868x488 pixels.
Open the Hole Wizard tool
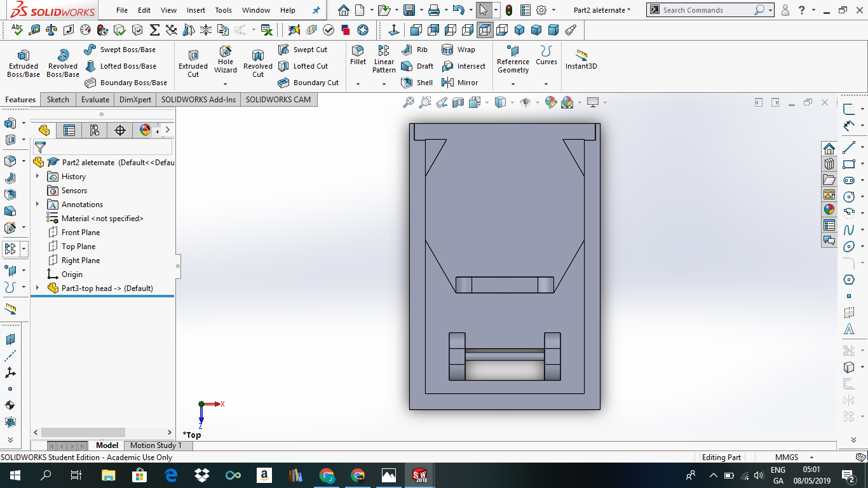pyautogui.click(x=225, y=59)
